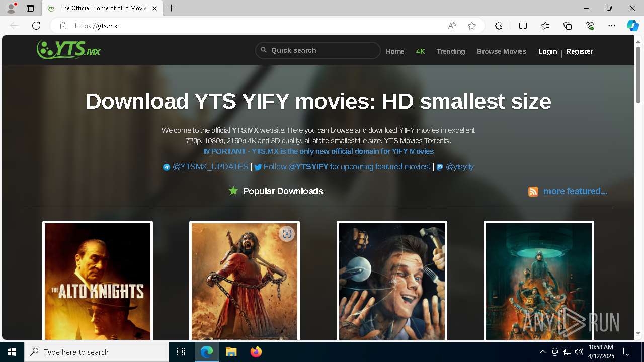Close the YIFY Movies browser tab

155,8
